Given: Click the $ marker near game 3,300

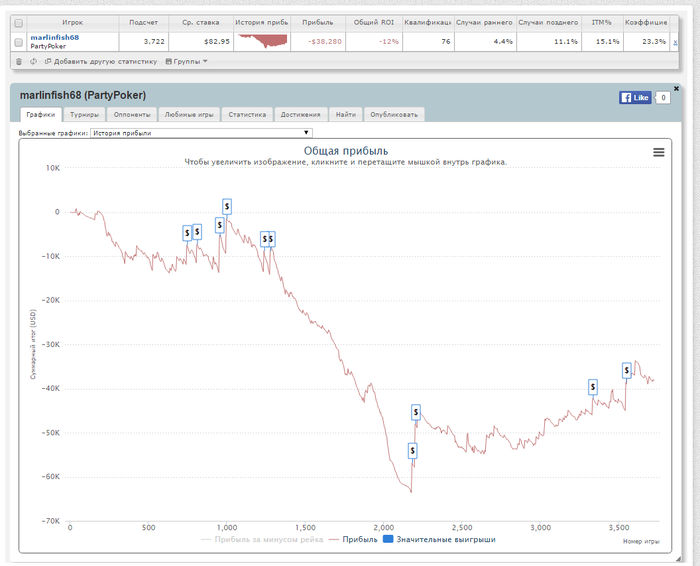Looking at the screenshot, I should click(592, 387).
